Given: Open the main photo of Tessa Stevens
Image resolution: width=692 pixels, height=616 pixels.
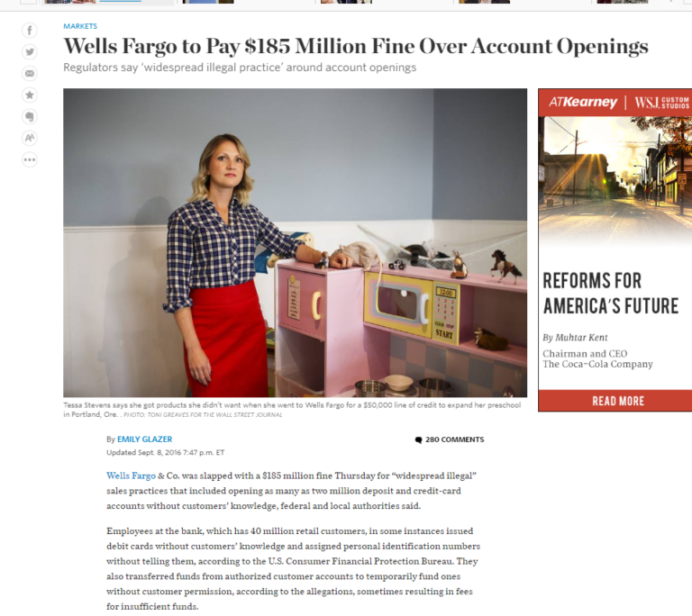Looking at the screenshot, I should tap(295, 242).
